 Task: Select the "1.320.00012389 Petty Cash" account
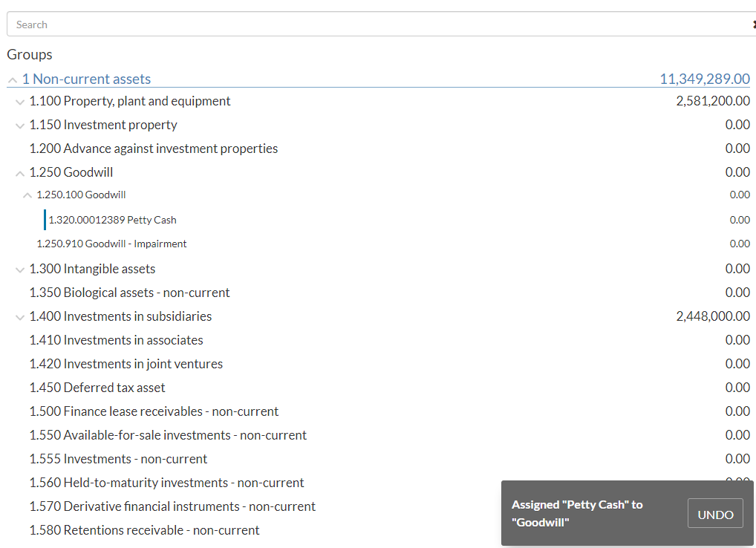[112, 220]
